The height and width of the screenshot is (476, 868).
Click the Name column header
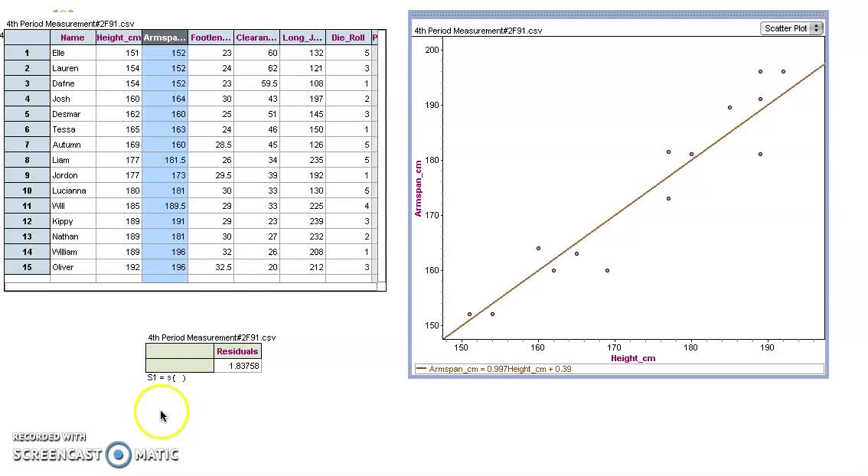coord(73,37)
